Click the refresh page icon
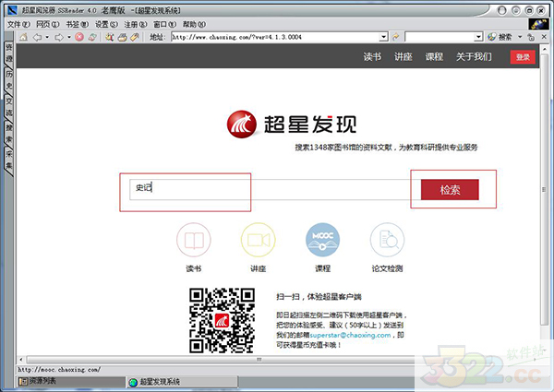 click(92, 37)
